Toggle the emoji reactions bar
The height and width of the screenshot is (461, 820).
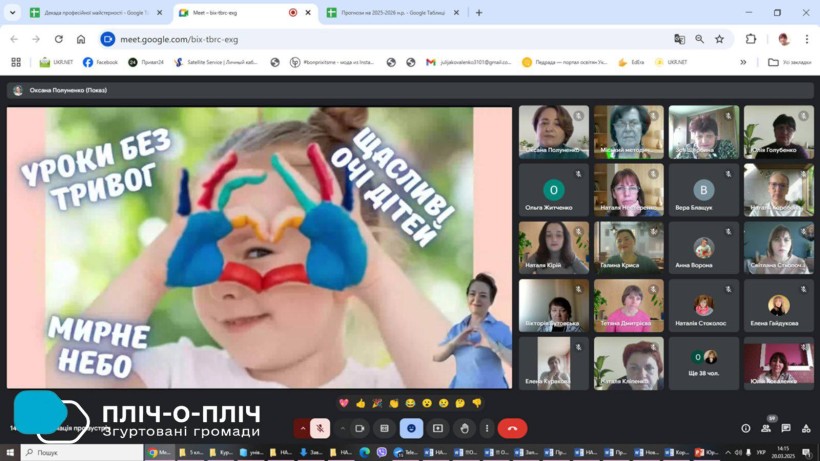[x=411, y=429]
